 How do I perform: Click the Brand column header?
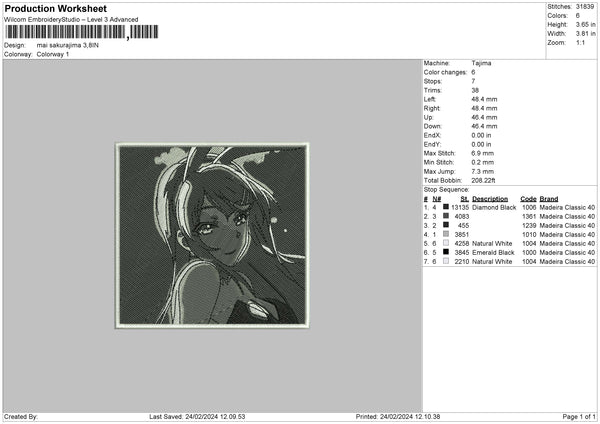(x=550, y=198)
